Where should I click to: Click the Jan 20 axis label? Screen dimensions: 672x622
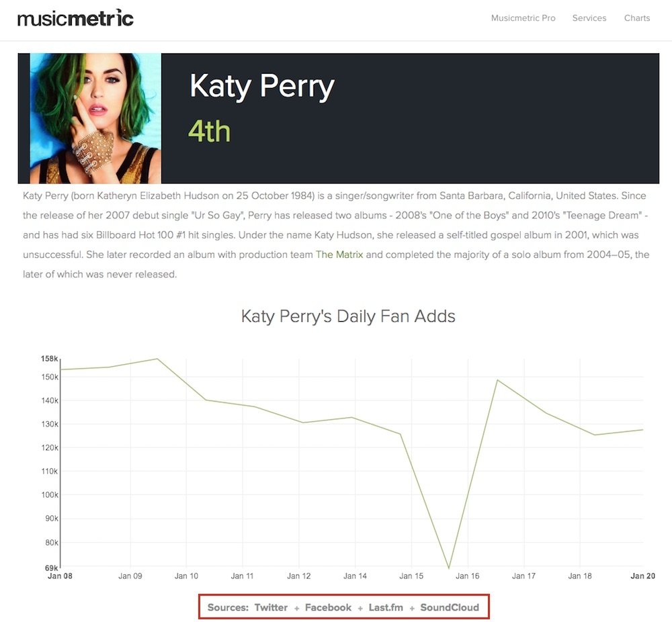[642, 576]
